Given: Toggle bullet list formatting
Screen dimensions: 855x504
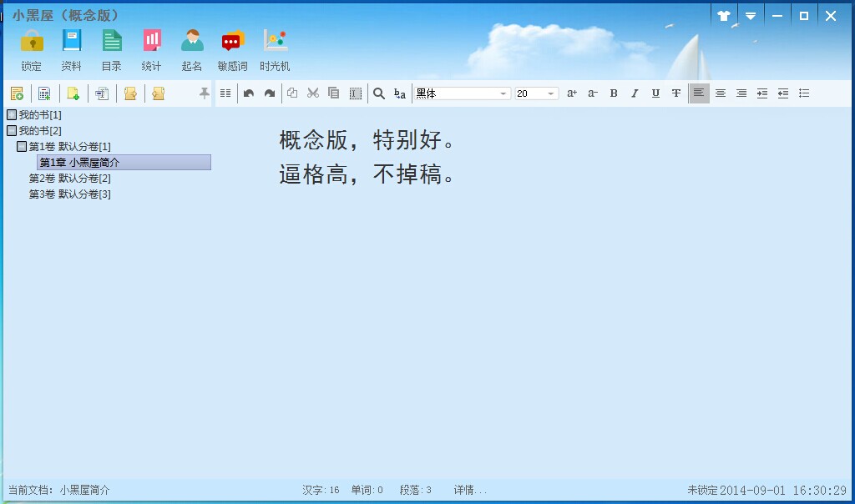Looking at the screenshot, I should pos(804,93).
